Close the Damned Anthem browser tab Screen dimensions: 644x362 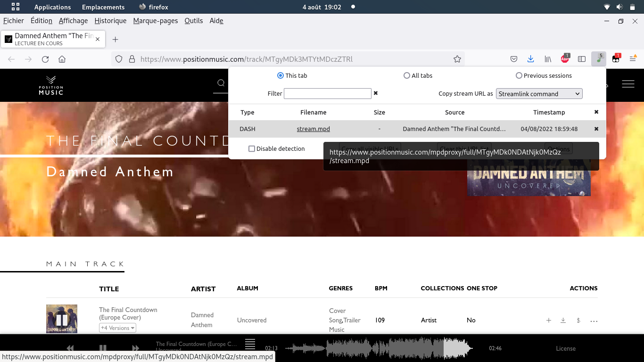[x=98, y=40]
